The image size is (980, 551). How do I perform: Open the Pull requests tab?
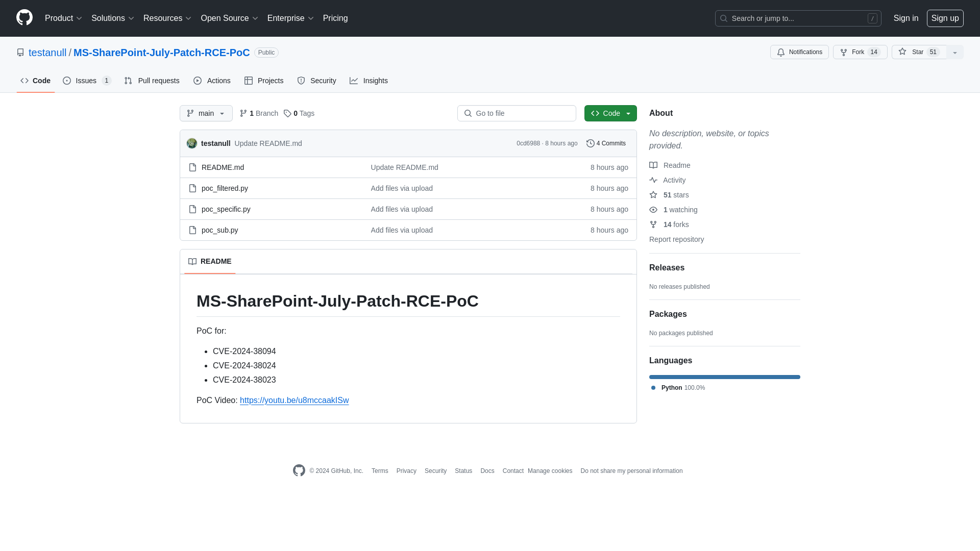152,81
